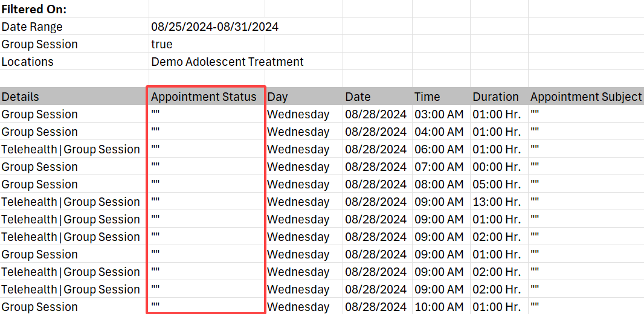
Task: Select the 08/25/2024-08/31/2024 date range value
Action: 214,27
